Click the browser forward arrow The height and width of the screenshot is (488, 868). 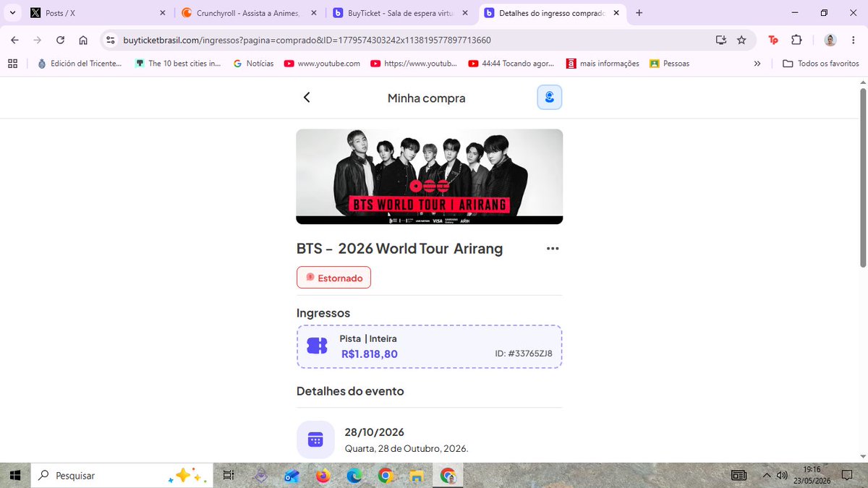(x=38, y=40)
